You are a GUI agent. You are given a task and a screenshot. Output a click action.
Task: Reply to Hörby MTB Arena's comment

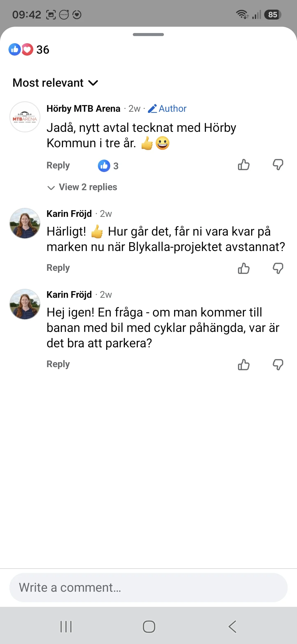58,165
